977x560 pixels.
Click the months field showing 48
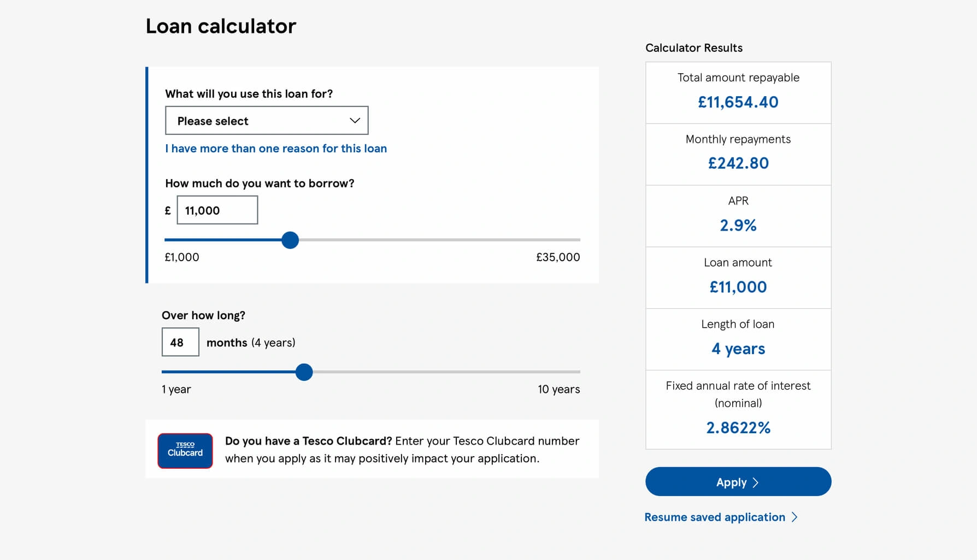tap(180, 342)
